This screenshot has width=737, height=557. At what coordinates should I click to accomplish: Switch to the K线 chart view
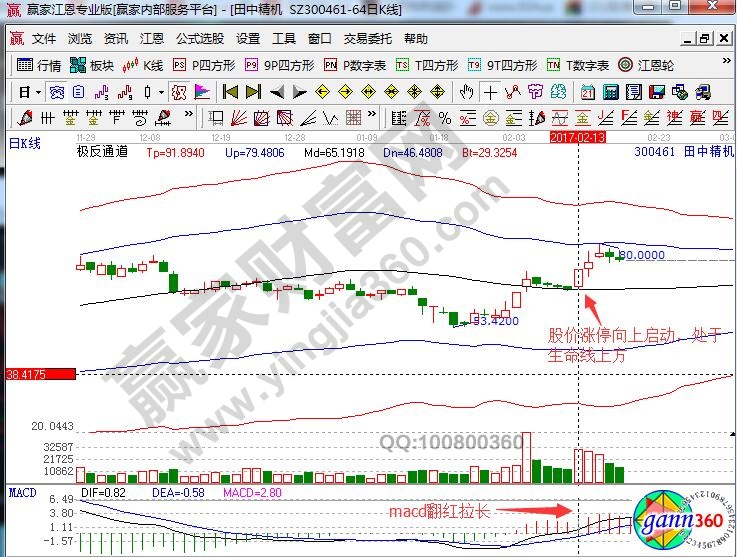[x=144, y=65]
